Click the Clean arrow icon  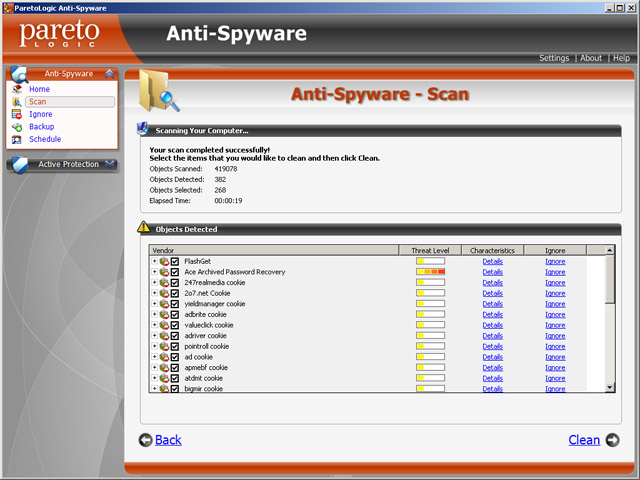[x=612, y=440]
